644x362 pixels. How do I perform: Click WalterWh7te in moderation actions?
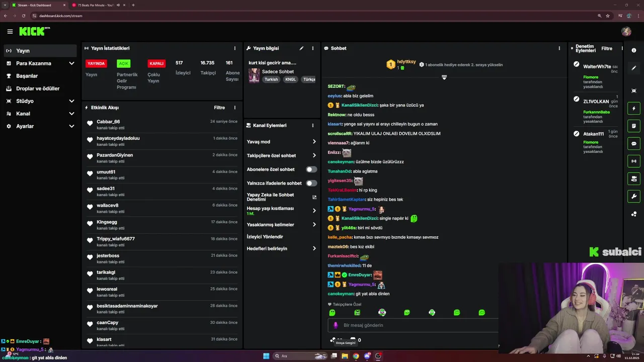point(597,66)
